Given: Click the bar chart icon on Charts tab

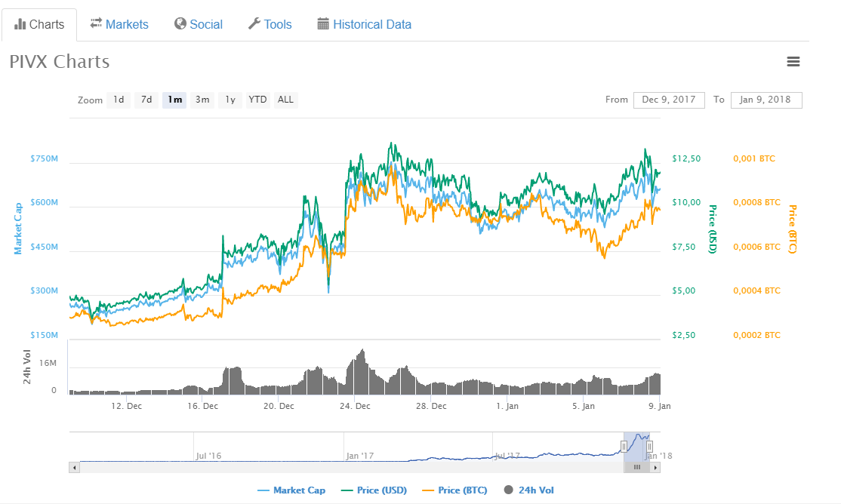Looking at the screenshot, I should click(20, 24).
